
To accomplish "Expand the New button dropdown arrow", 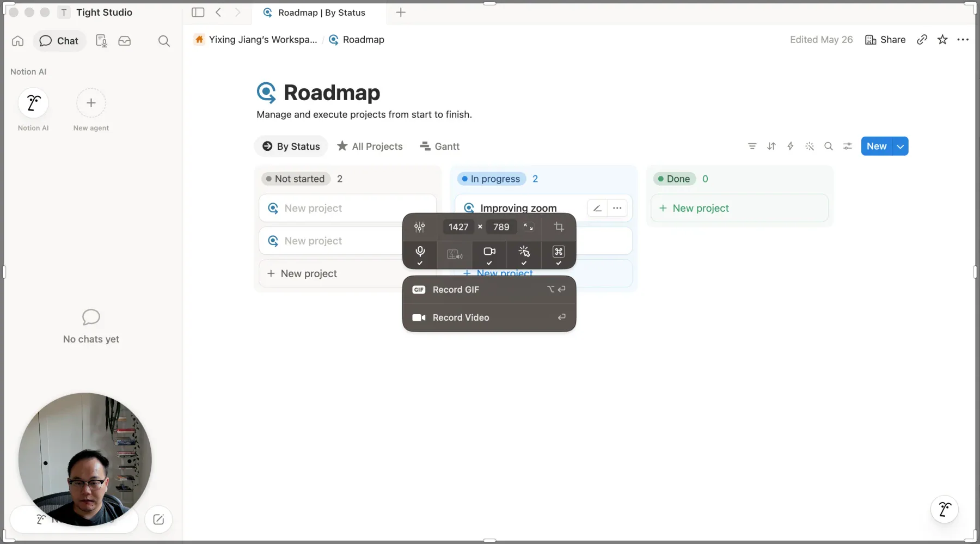I will [x=901, y=146].
